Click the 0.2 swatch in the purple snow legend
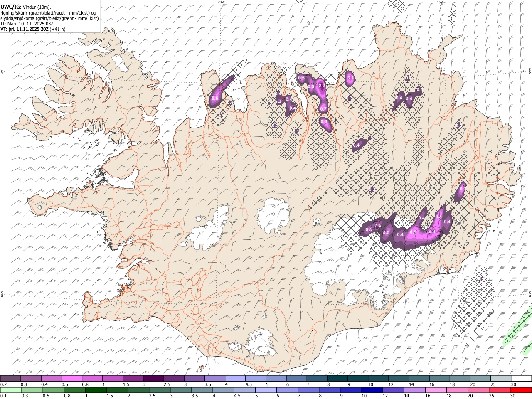Screen dimensions: 532x399 10,378
